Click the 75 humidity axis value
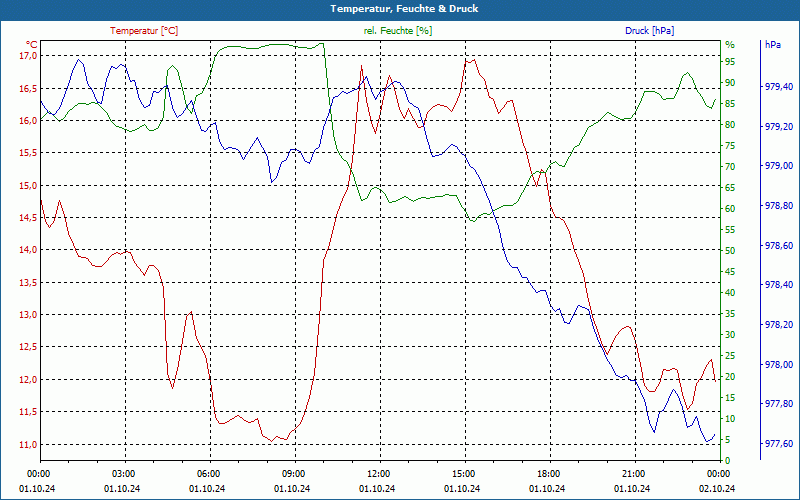800x500 pixels. click(730, 146)
